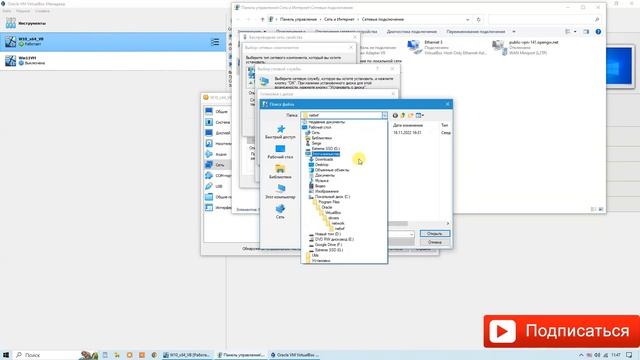The width and height of the screenshot is (640, 360).
Task: Select Oracle folder in dropdown list
Action: click(327, 207)
